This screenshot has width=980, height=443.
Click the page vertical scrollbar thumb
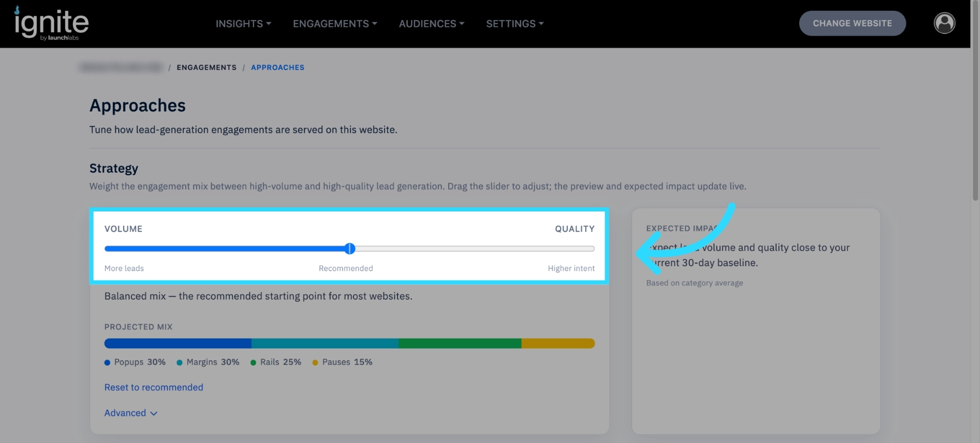click(x=975, y=100)
